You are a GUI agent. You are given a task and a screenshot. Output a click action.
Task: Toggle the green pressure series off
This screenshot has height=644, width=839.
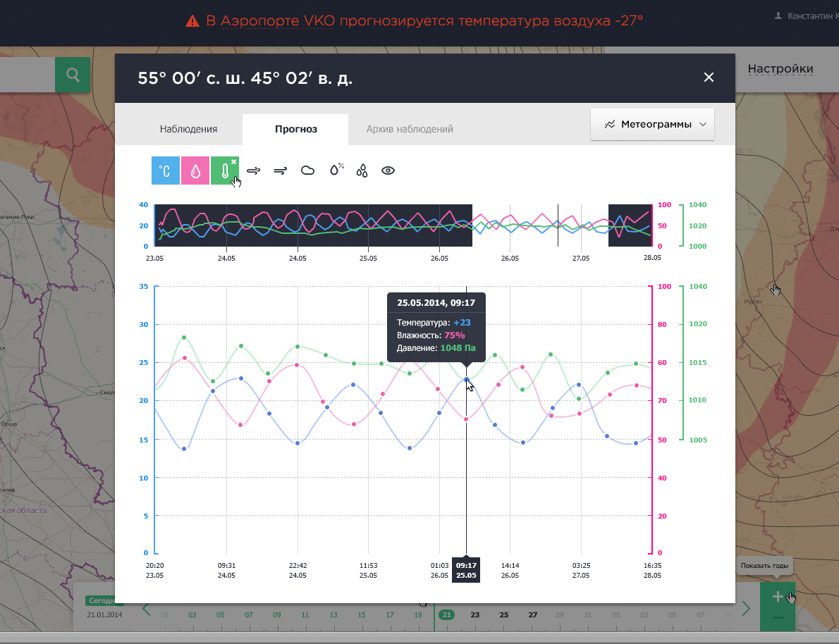pos(225,171)
